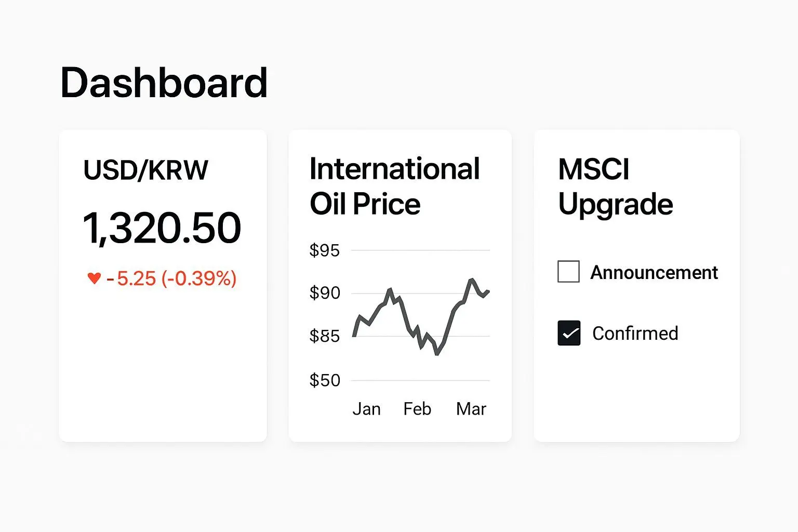798x532 pixels.
Task: Click the 1,320.50 exchange rate value
Action: click(162, 228)
